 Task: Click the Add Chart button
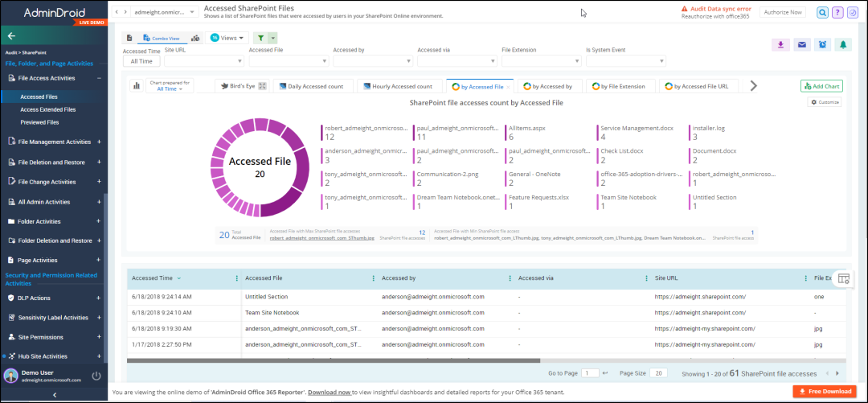(821, 86)
